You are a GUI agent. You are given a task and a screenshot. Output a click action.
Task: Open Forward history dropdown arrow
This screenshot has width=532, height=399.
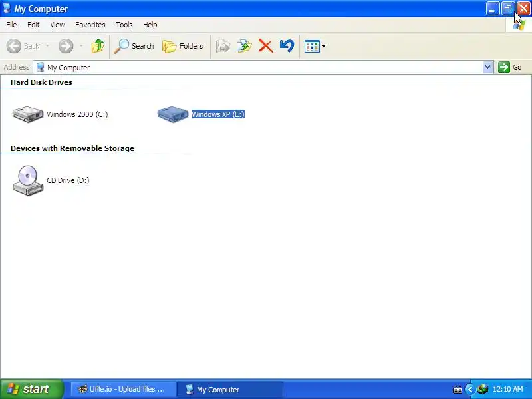[81, 46]
